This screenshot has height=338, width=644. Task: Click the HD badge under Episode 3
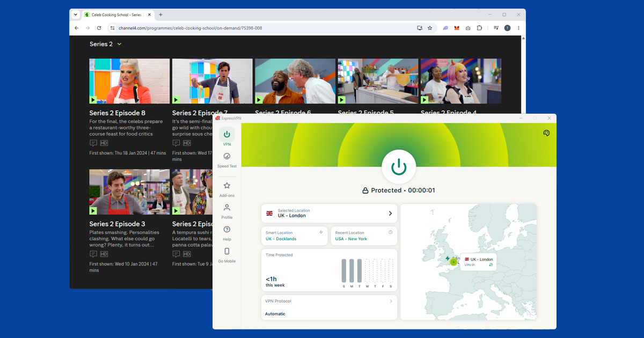tap(104, 254)
